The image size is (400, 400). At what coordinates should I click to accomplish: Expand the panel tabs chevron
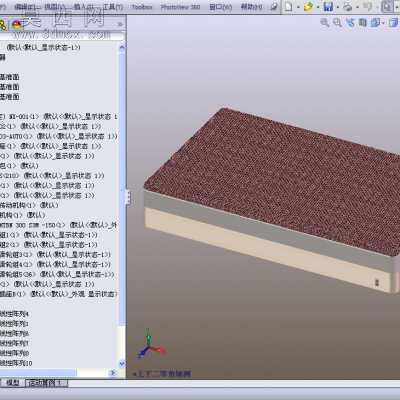[x=120, y=24]
